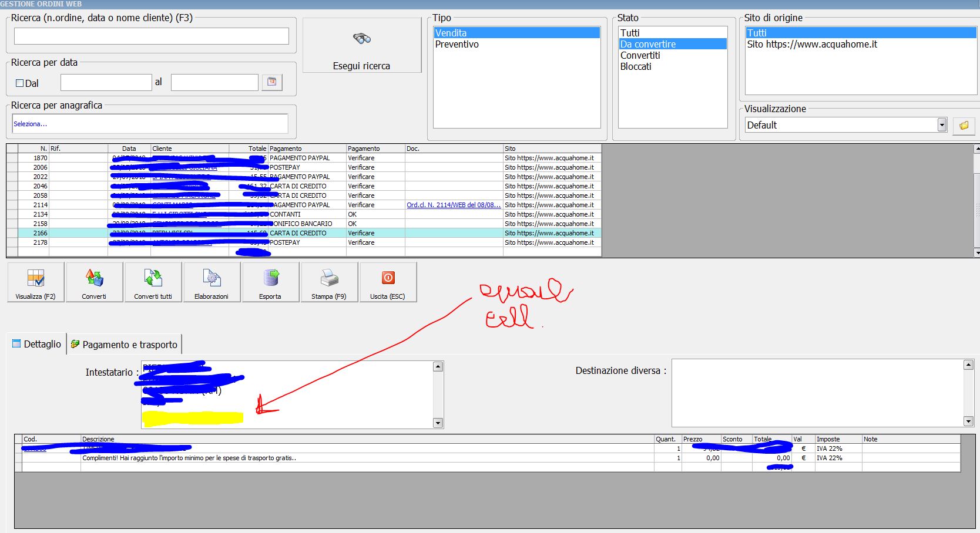The width and height of the screenshot is (980, 533).
Task: Click the Totale column header in orders grid
Action: click(x=249, y=149)
